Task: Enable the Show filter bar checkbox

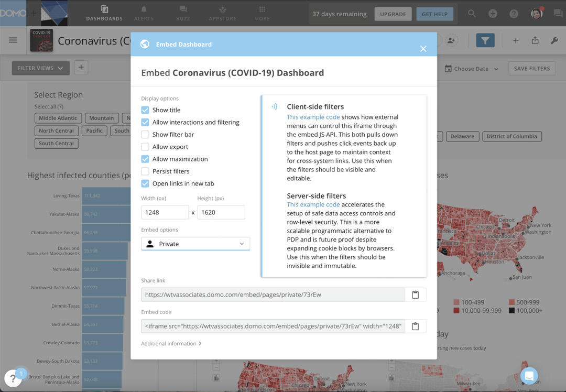Action: point(145,135)
